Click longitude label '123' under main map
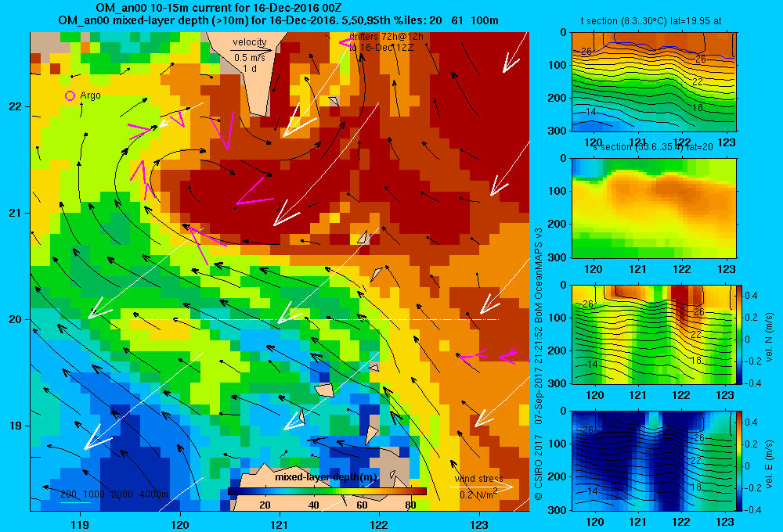Image resolution: width=783 pixels, height=532 pixels. (479, 524)
